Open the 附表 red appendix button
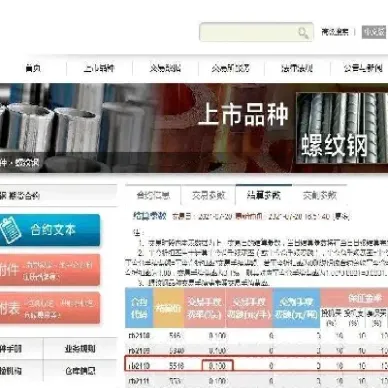 click(x=50, y=308)
